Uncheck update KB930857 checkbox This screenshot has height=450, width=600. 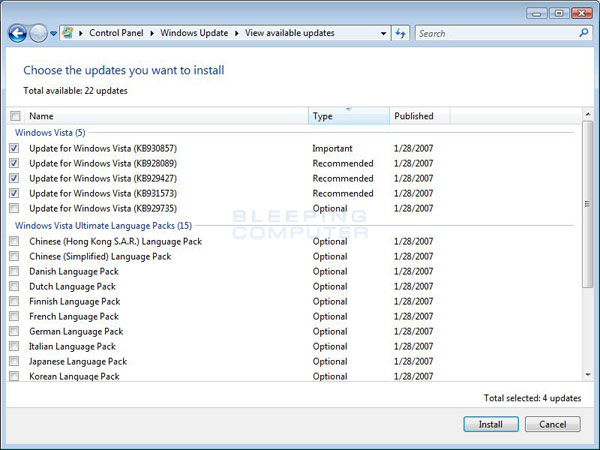coord(14,148)
